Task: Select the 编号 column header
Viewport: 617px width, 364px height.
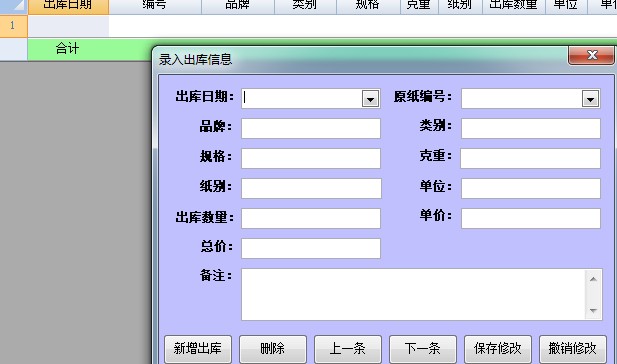Action: 155,7
